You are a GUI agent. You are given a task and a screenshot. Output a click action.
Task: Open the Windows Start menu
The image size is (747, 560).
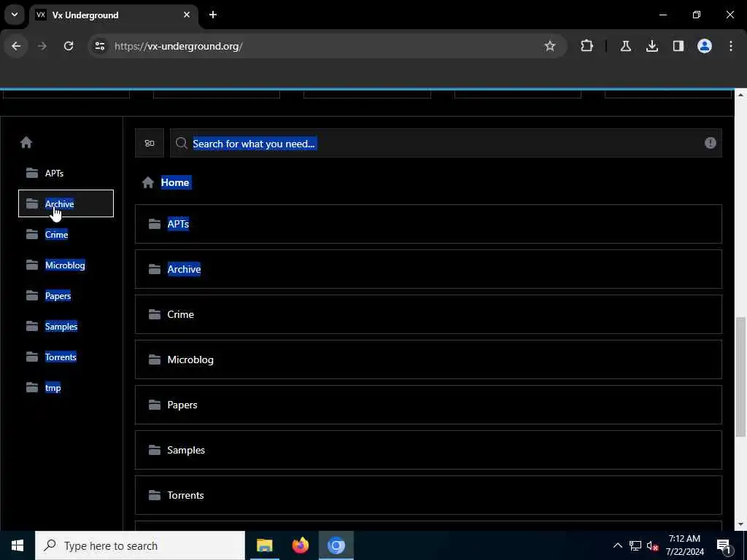[x=18, y=545]
